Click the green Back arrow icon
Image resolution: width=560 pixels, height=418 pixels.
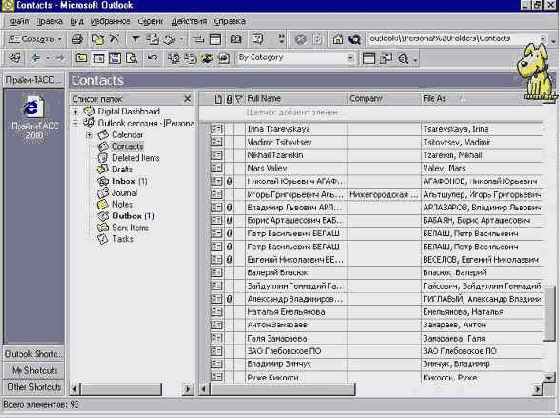pyautogui.click(x=36, y=58)
